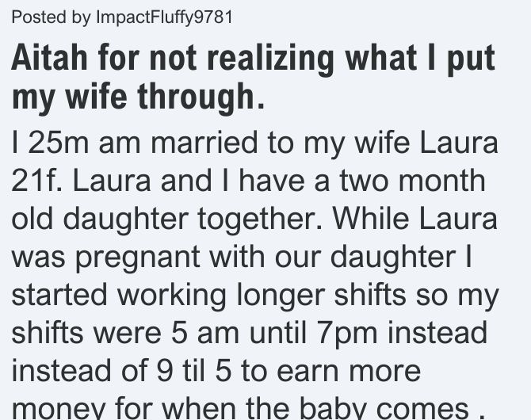Click the words 'While Laura'
Image resolution: width=531 pixels, height=420 pixels.
click(414, 219)
